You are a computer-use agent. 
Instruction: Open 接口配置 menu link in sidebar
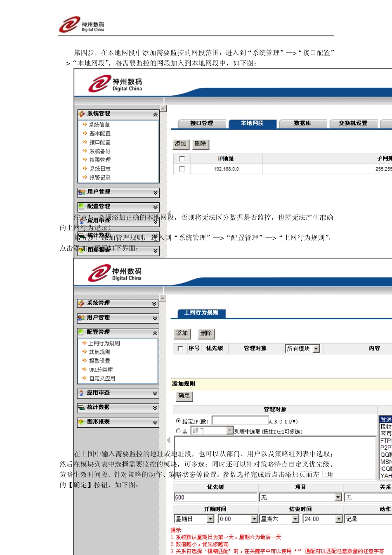click(100, 142)
